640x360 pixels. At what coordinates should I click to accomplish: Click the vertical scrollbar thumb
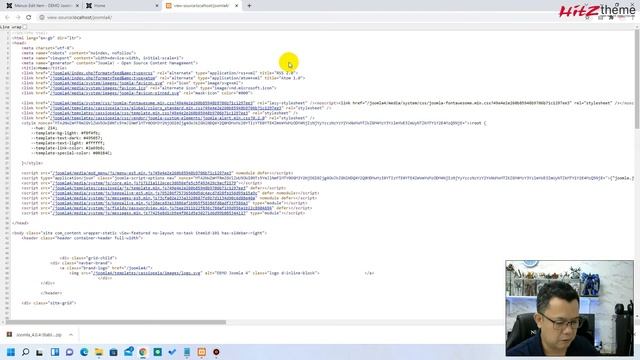[637, 80]
